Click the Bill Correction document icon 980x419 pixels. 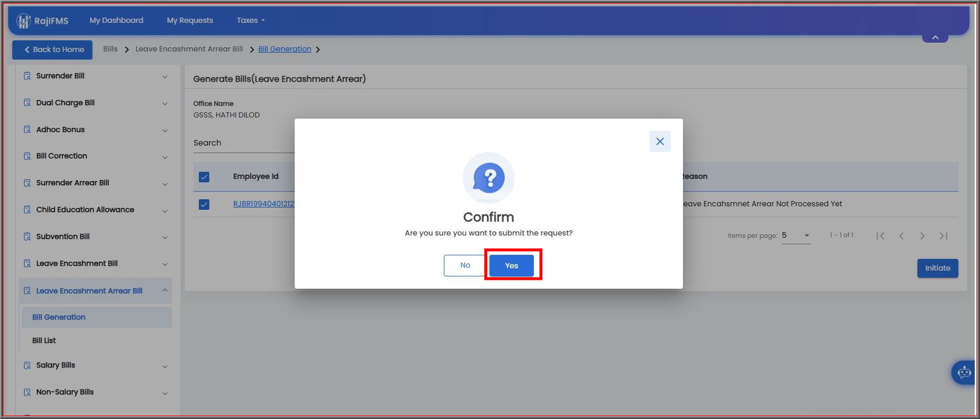pyautogui.click(x=27, y=156)
